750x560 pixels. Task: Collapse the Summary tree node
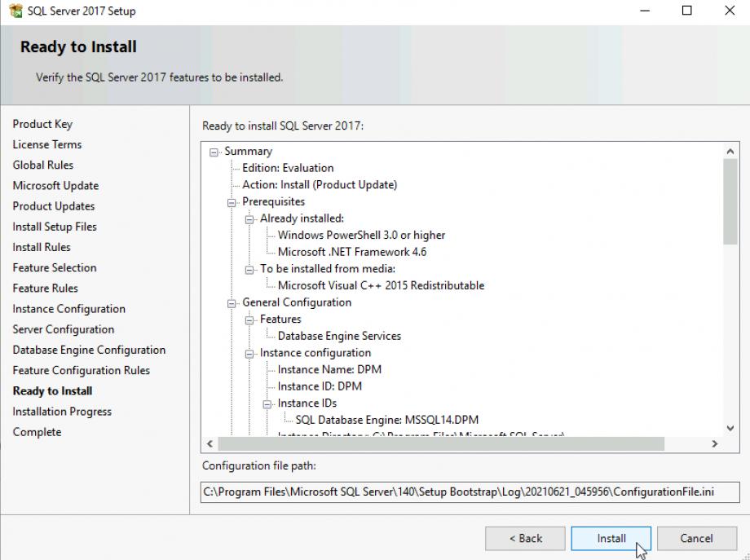point(213,151)
